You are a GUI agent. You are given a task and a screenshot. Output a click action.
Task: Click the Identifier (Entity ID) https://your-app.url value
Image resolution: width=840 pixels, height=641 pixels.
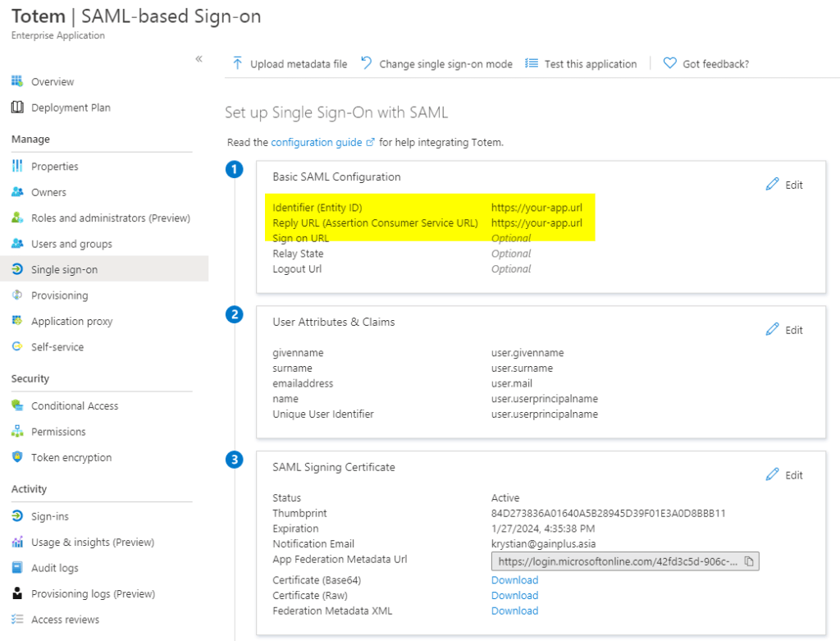(536, 208)
